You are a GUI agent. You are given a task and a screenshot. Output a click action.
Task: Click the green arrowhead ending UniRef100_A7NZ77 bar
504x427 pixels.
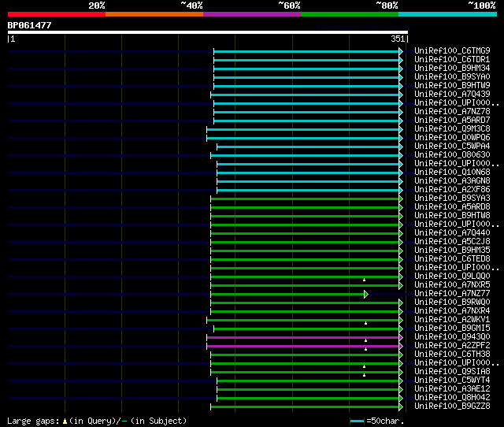(x=366, y=294)
